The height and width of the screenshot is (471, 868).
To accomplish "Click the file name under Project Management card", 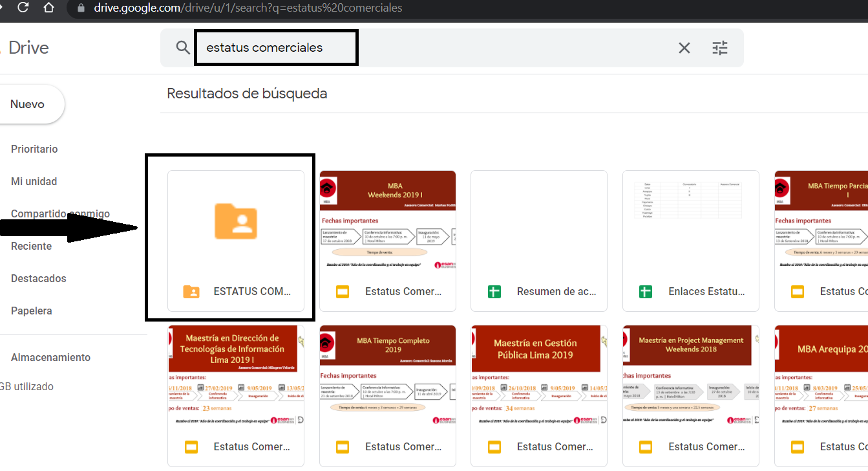I will pyautogui.click(x=706, y=447).
